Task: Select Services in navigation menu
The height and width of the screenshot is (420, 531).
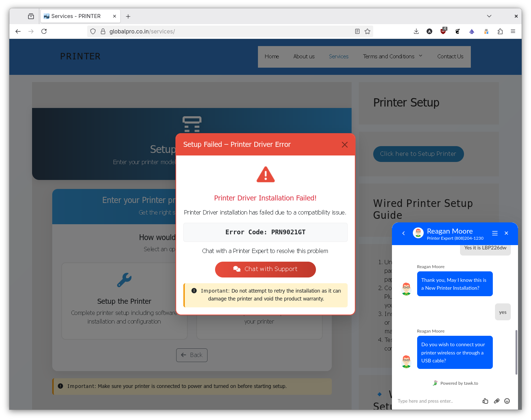Action: [339, 57]
